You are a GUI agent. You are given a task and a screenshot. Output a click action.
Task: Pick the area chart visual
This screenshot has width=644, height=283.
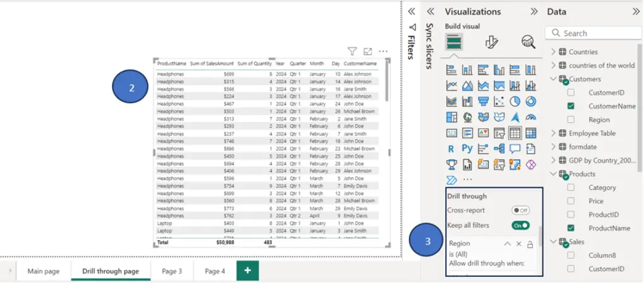click(x=467, y=86)
